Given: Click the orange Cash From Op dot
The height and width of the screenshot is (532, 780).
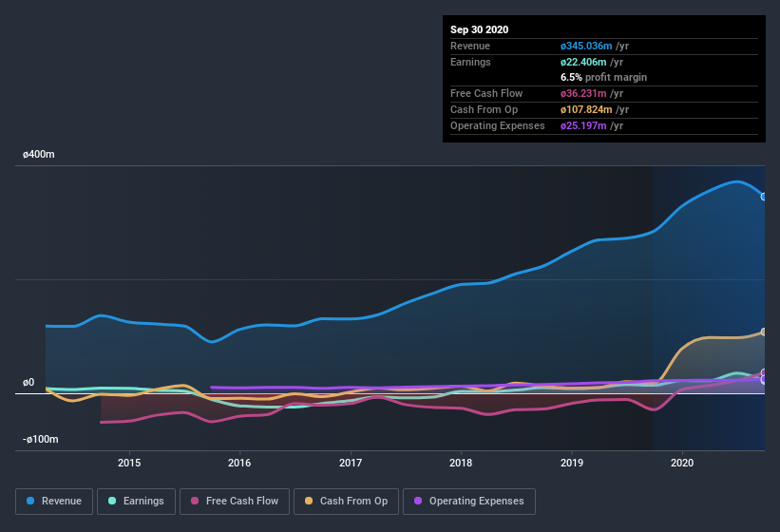Looking at the screenshot, I should click(x=309, y=501).
